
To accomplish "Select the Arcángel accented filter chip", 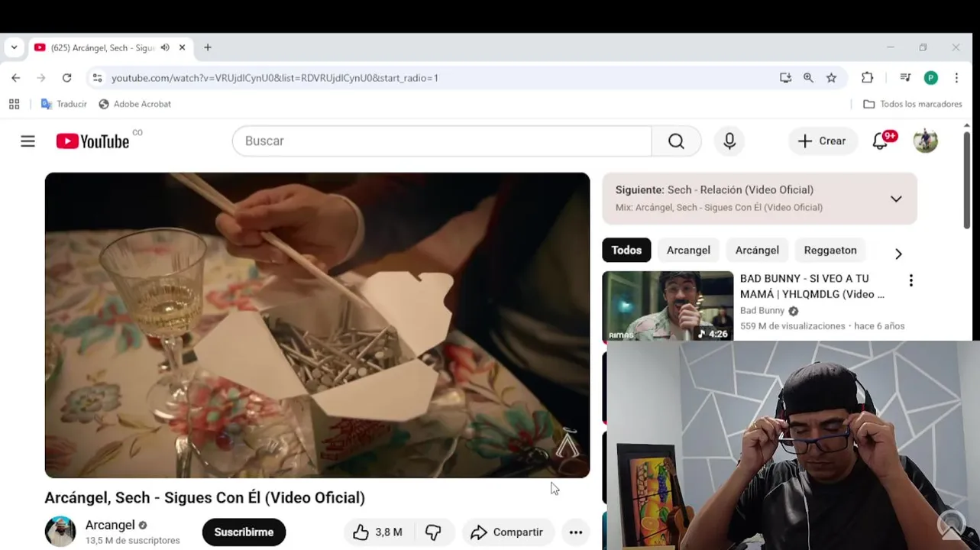I will point(757,251).
